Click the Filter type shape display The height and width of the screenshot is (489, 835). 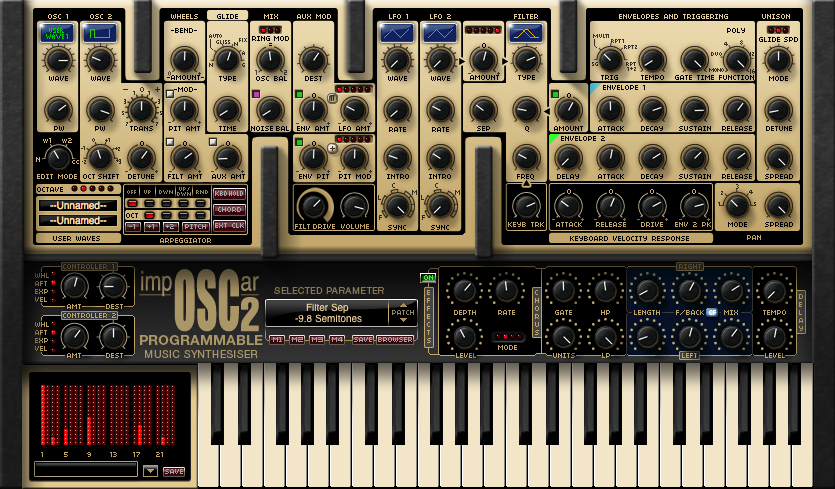(525, 34)
